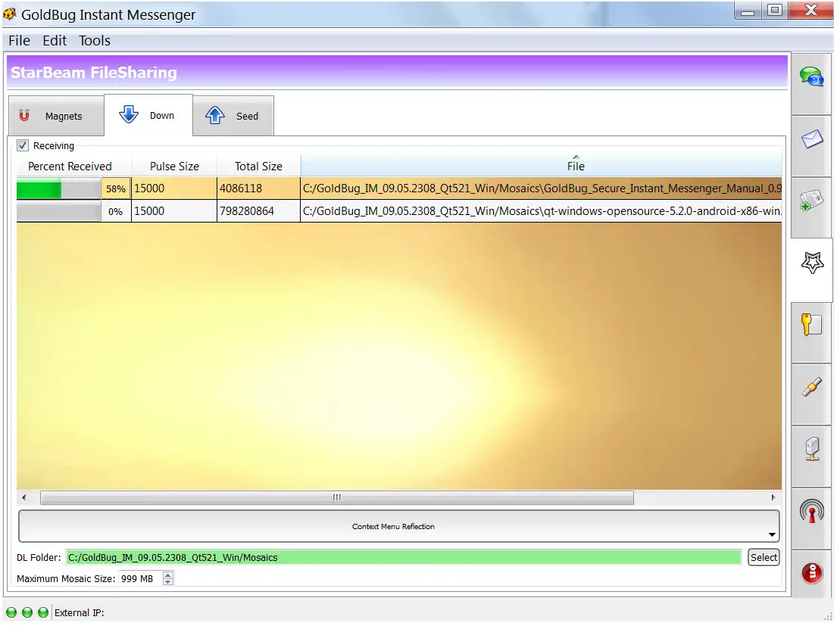This screenshot has width=840, height=626.
Task: Toggle the Receiving checkbox
Action: (23, 145)
